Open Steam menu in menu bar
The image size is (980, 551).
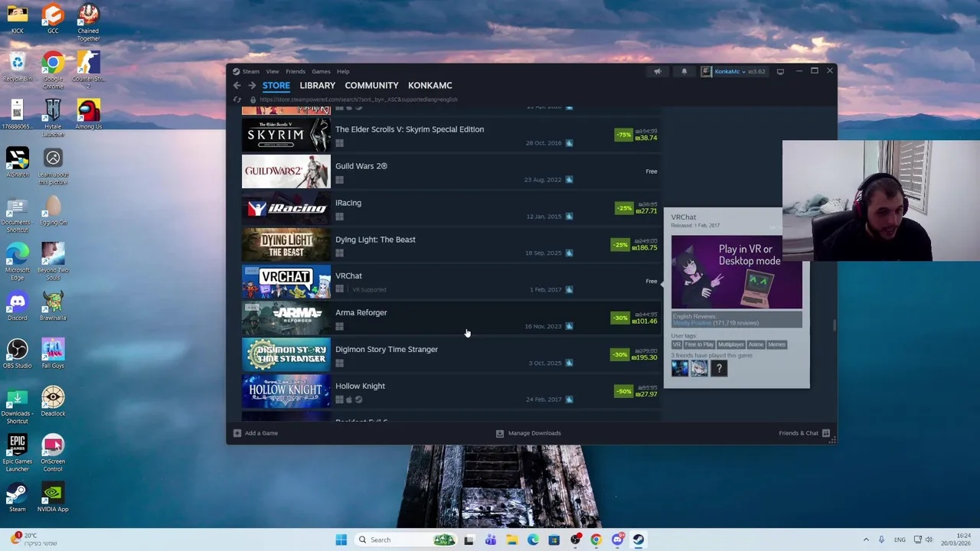(x=250, y=71)
